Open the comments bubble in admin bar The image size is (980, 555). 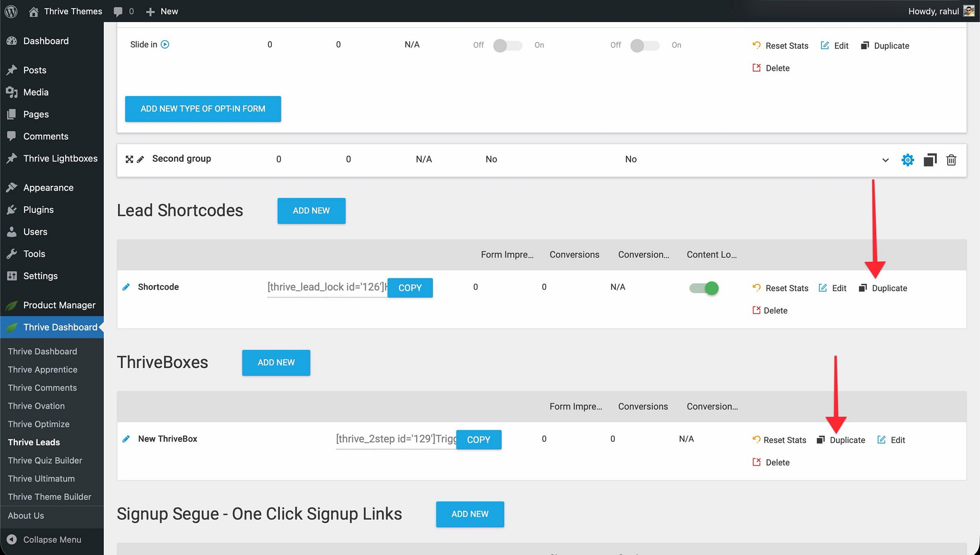(123, 11)
